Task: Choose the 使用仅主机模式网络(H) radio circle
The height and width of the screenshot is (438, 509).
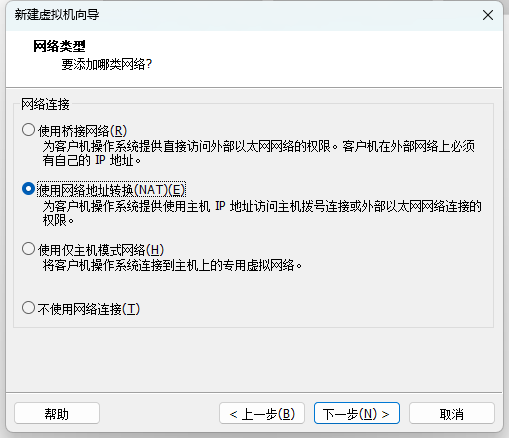Action: pyautogui.click(x=28, y=249)
